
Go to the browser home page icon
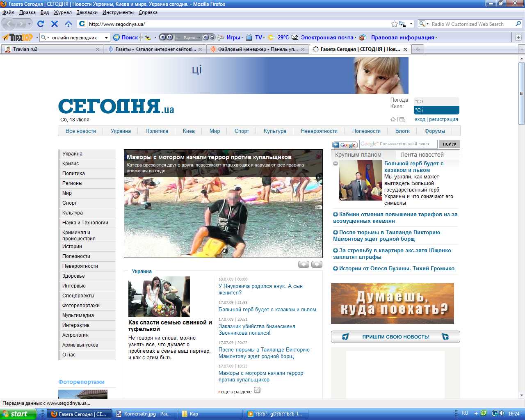point(68,24)
